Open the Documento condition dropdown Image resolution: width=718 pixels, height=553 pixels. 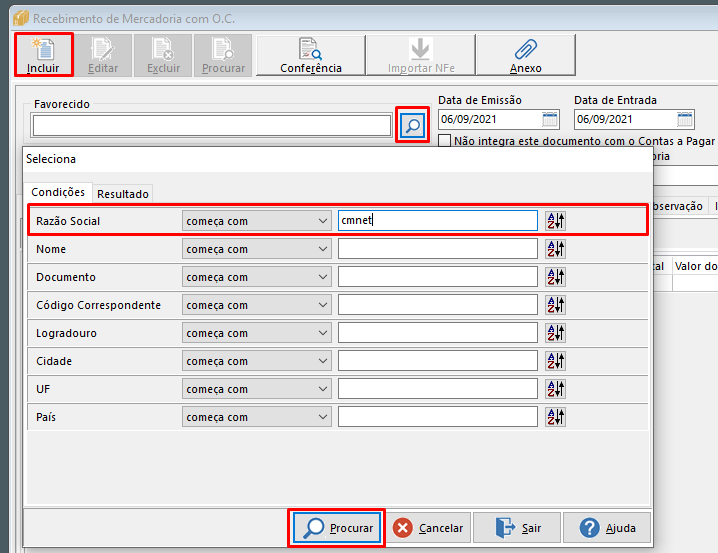coord(257,277)
